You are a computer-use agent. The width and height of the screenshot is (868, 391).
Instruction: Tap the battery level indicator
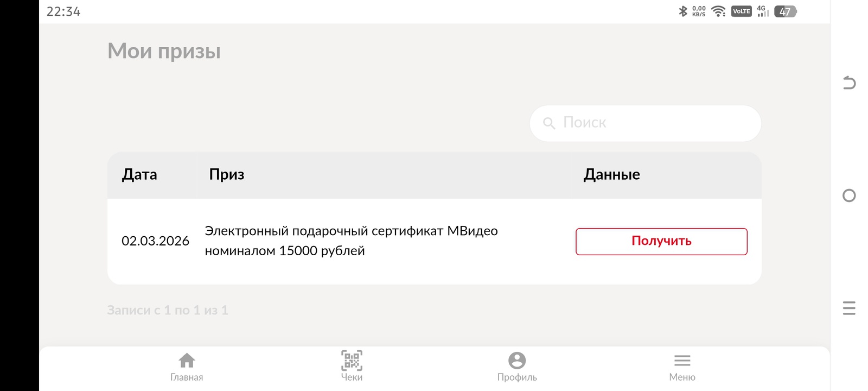[785, 11]
